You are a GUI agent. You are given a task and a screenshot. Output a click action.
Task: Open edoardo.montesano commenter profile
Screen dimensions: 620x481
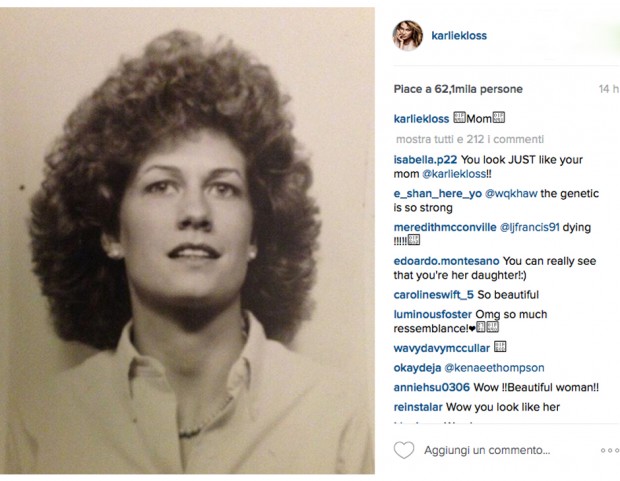coord(446,261)
